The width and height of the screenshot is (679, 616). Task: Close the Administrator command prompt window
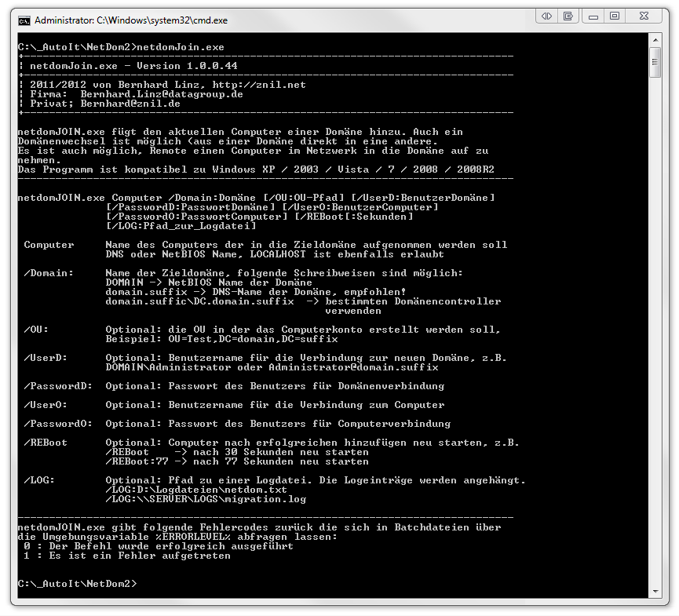645,16
